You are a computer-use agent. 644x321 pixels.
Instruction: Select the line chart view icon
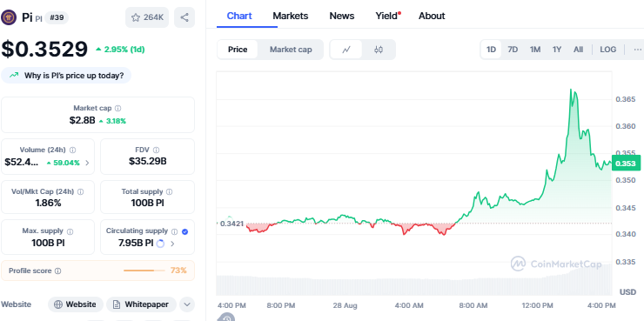pyautogui.click(x=346, y=50)
